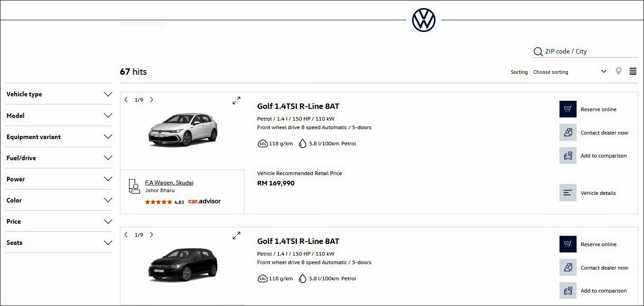Add the white Golf to comparison
This screenshot has width=644, height=306.
[568, 156]
